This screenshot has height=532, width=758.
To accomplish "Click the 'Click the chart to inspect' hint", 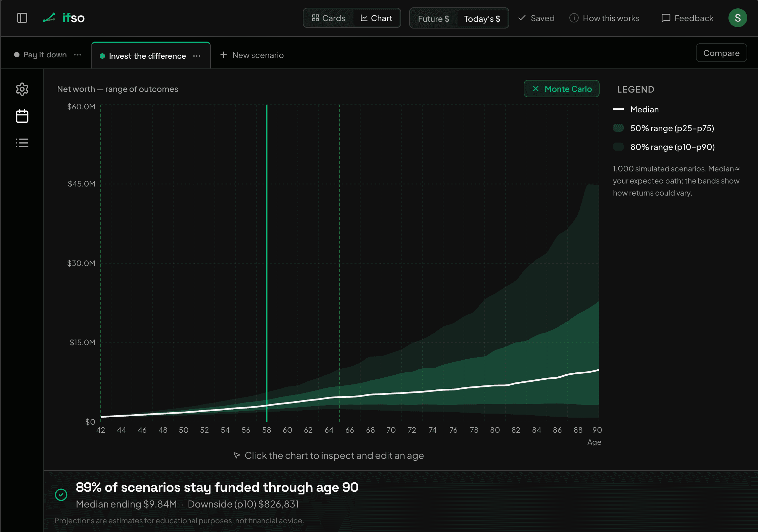I will coord(329,456).
